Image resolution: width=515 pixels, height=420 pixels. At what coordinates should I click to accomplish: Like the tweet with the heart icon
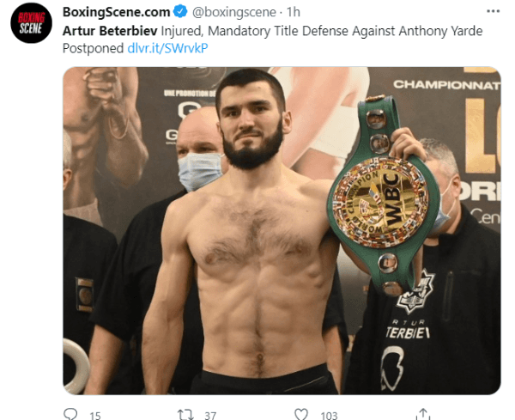click(301, 414)
